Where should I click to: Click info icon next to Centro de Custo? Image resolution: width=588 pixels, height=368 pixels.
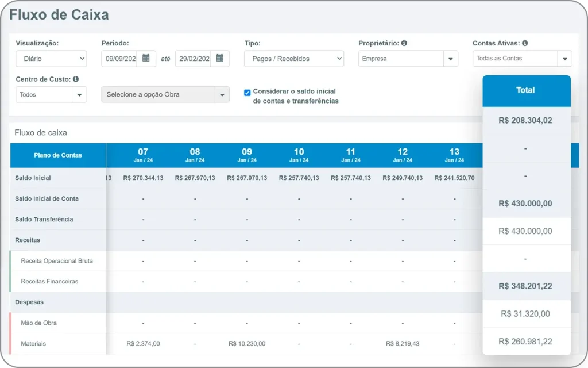76,79
